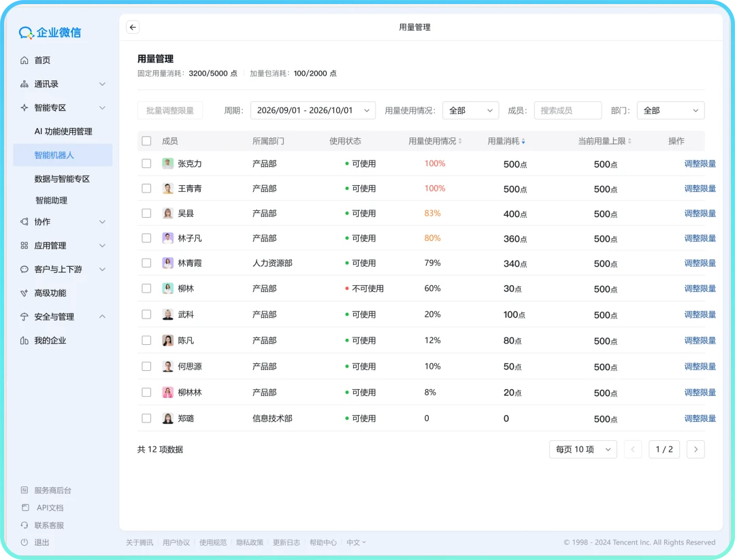Screen dimensions: 735x560
Task: Click the 我的企业 building icon
Action: point(24,341)
